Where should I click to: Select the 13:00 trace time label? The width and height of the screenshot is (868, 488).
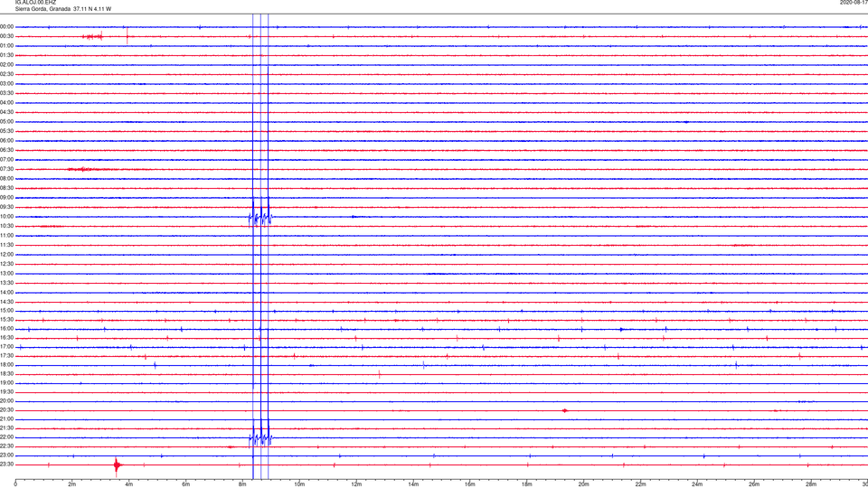[6, 273]
